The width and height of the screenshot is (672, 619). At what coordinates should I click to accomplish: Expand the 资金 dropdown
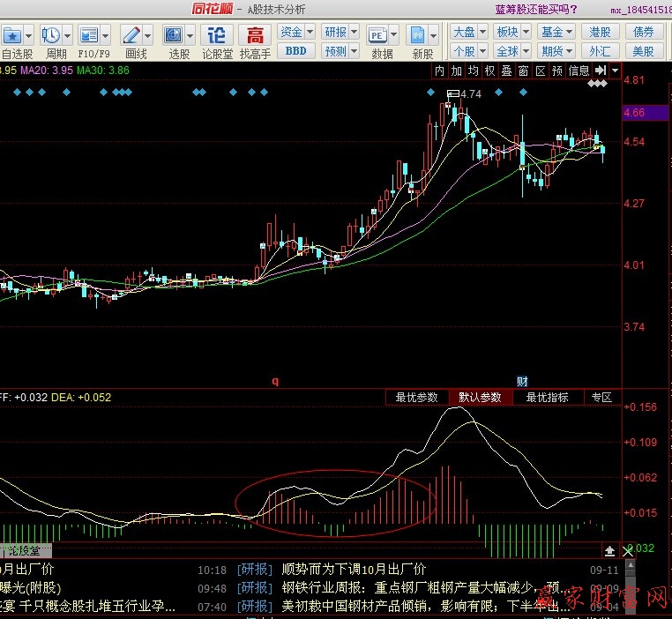[x=295, y=32]
